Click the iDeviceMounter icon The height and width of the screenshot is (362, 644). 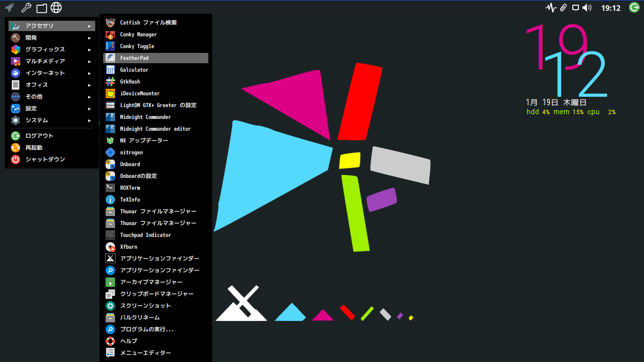[x=110, y=93]
